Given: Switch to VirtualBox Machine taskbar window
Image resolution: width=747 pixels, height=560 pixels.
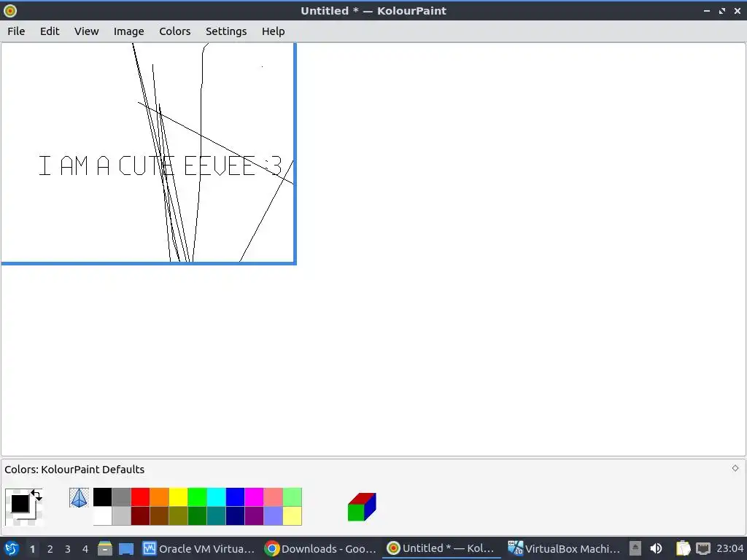Looking at the screenshot, I should [x=564, y=548].
